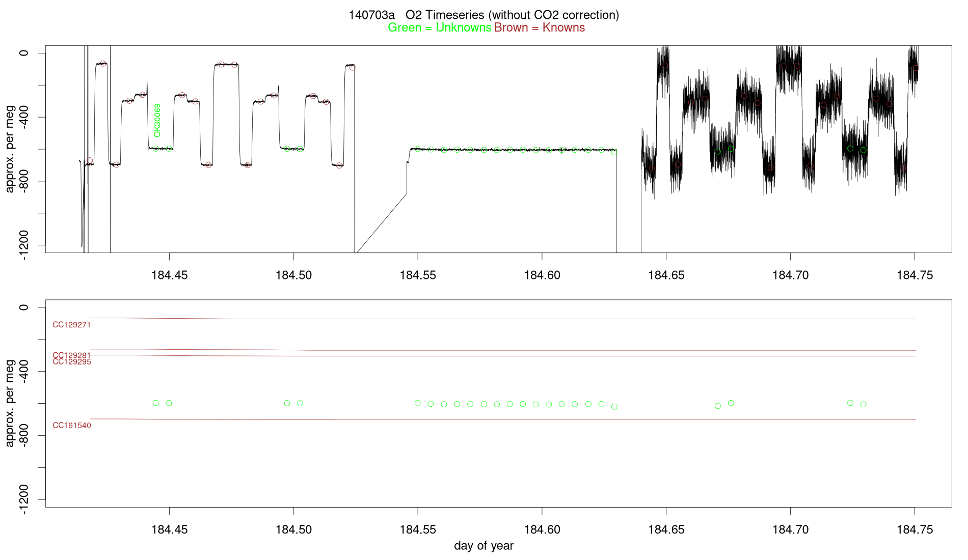
Task: Click the 'day of year' axis label
Action: [483, 546]
